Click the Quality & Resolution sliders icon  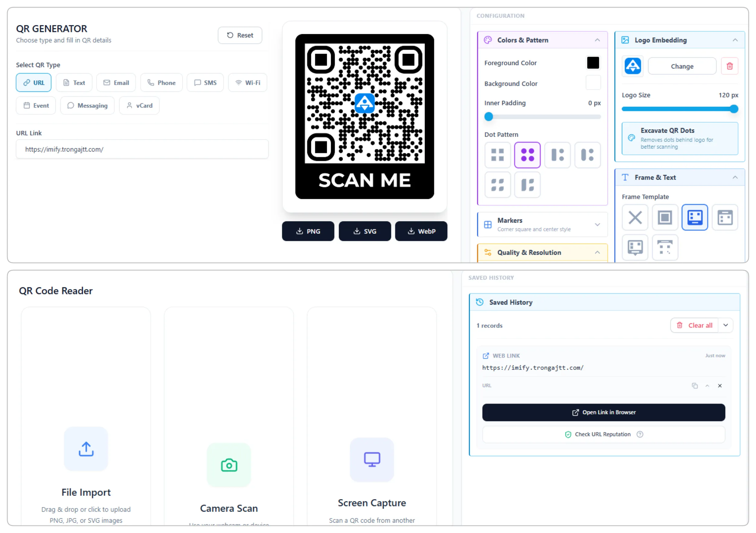tap(488, 253)
